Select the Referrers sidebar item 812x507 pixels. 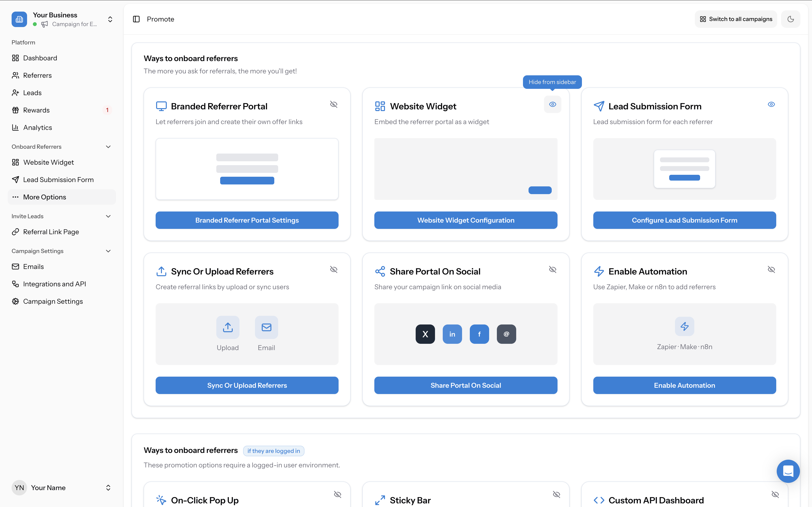tap(37, 75)
